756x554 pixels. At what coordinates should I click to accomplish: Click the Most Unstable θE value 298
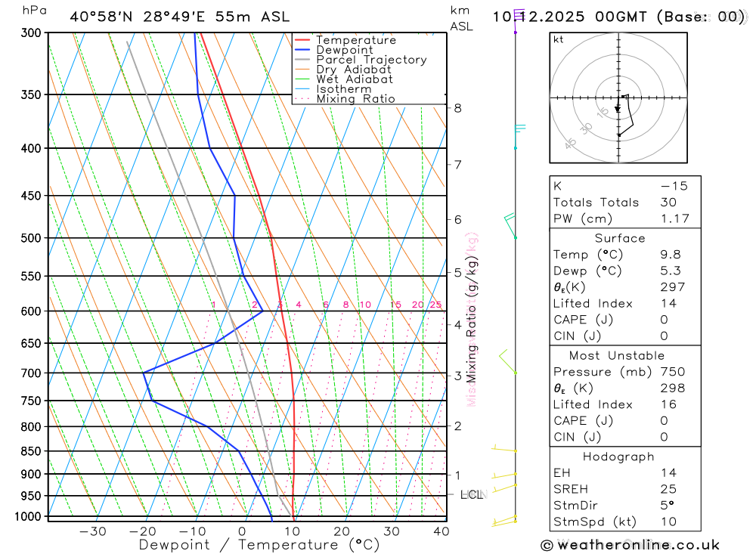coord(673,388)
